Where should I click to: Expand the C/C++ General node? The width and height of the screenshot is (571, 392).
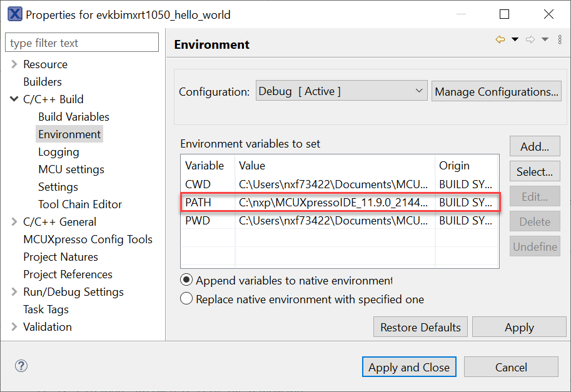point(14,222)
